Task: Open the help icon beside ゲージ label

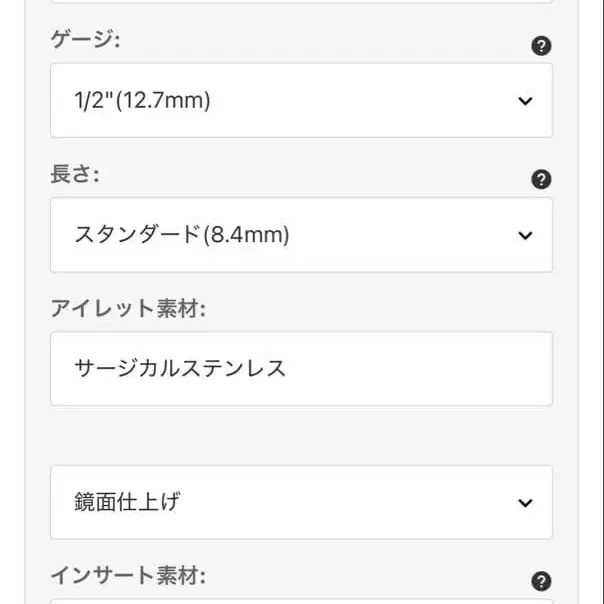Action: click(x=541, y=46)
